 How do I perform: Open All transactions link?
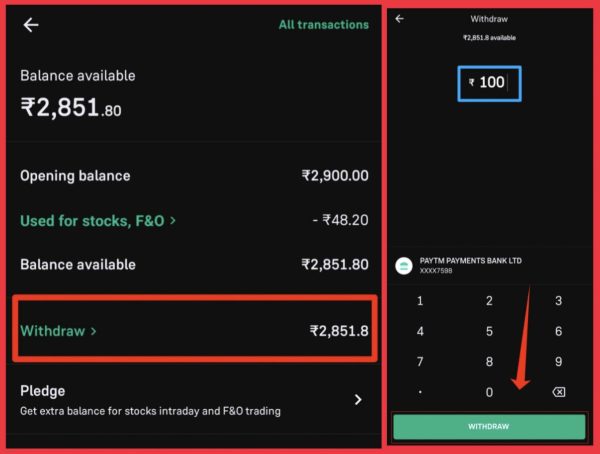(324, 25)
